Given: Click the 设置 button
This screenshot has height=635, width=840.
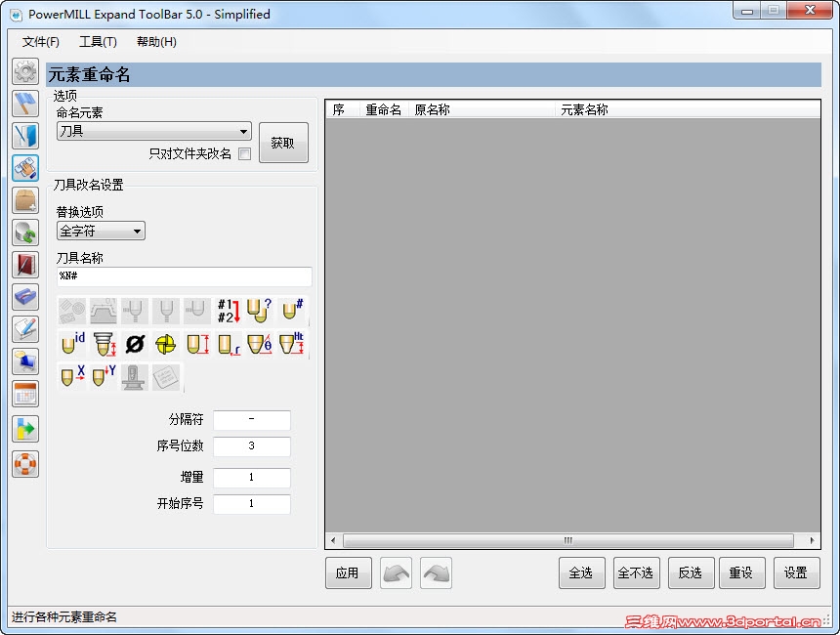Looking at the screenshot, I should click(797, 572).
